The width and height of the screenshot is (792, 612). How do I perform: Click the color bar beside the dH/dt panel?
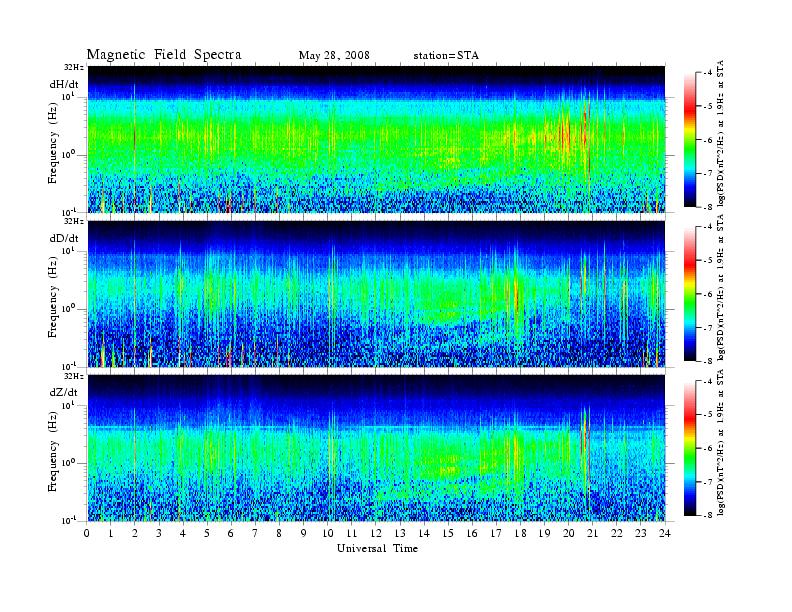point(690,140)
